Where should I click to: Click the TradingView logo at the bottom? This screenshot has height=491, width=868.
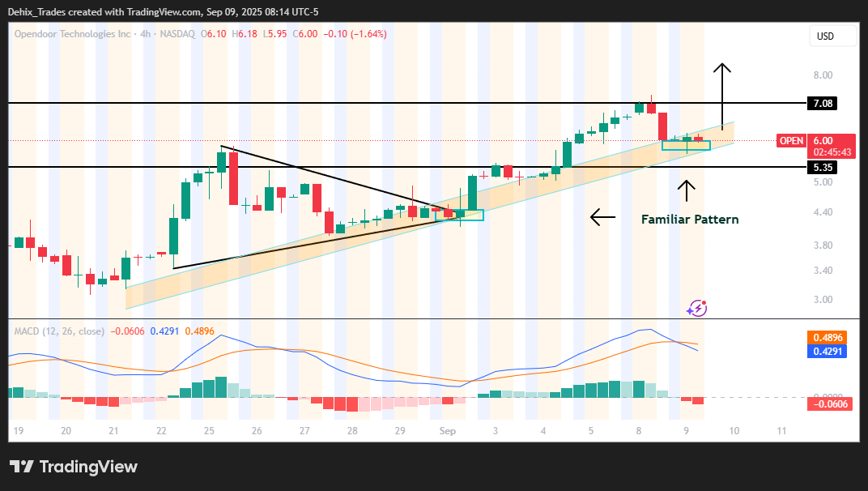pyautogui.click(x=74, y=467)
